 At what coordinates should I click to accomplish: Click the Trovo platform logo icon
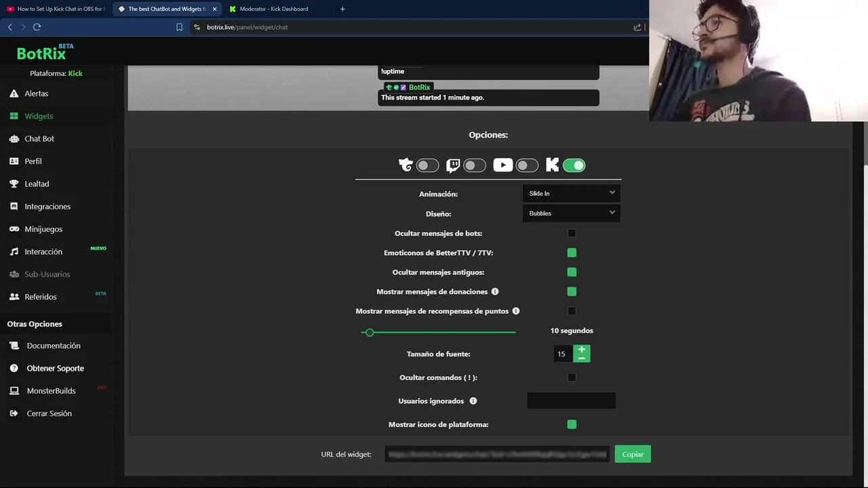pyautogui.click(x=406, y=165)
